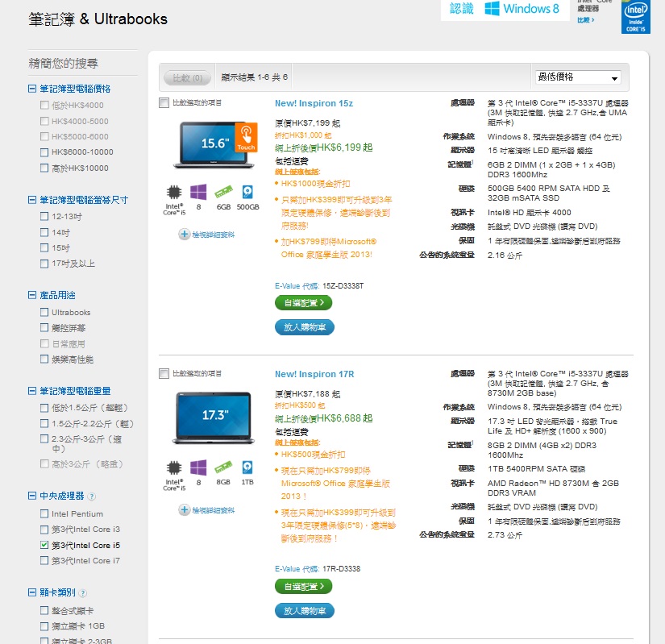Check the 娛樂高性能 usage filter

coord(44,359)
